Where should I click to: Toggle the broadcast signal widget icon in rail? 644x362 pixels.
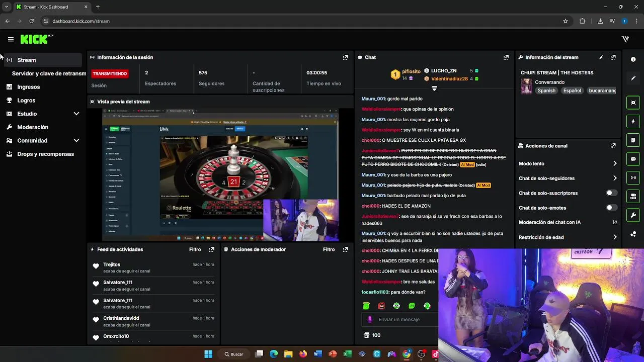tap(633, 177)
